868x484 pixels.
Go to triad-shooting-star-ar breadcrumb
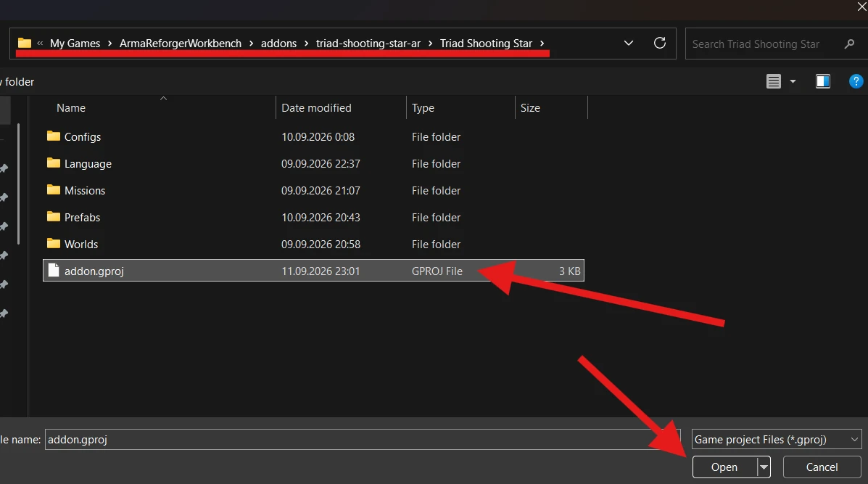368,44
